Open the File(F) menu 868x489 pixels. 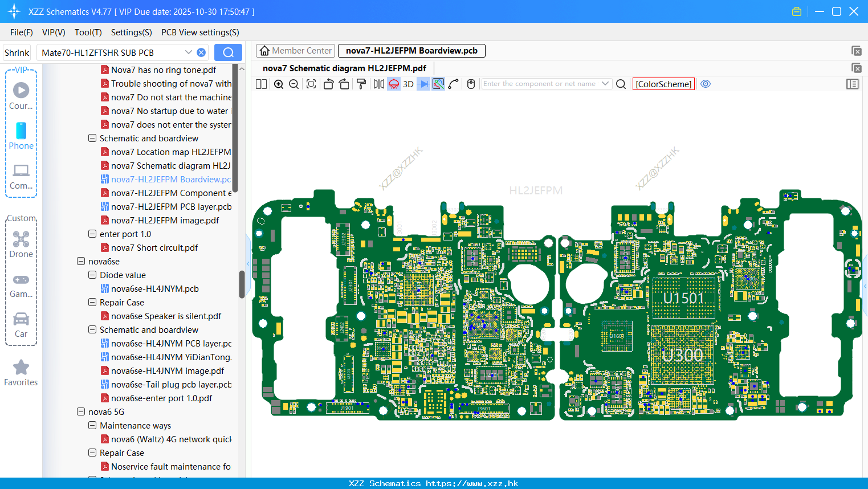[22, 32]
